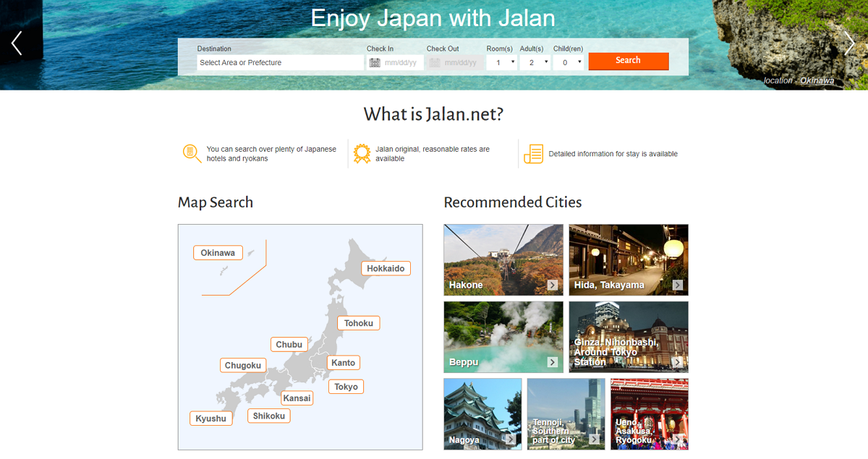Click the Check Out date field

point(456,63)
